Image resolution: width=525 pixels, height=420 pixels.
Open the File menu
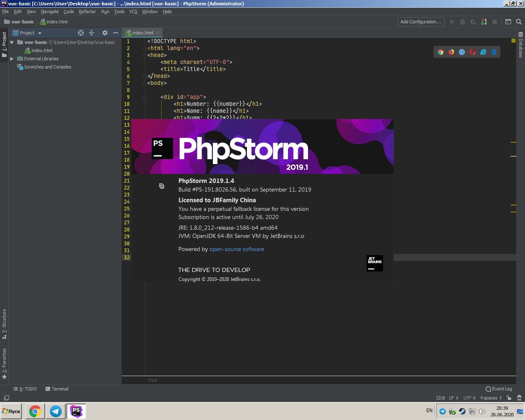[x=5, y=11]
